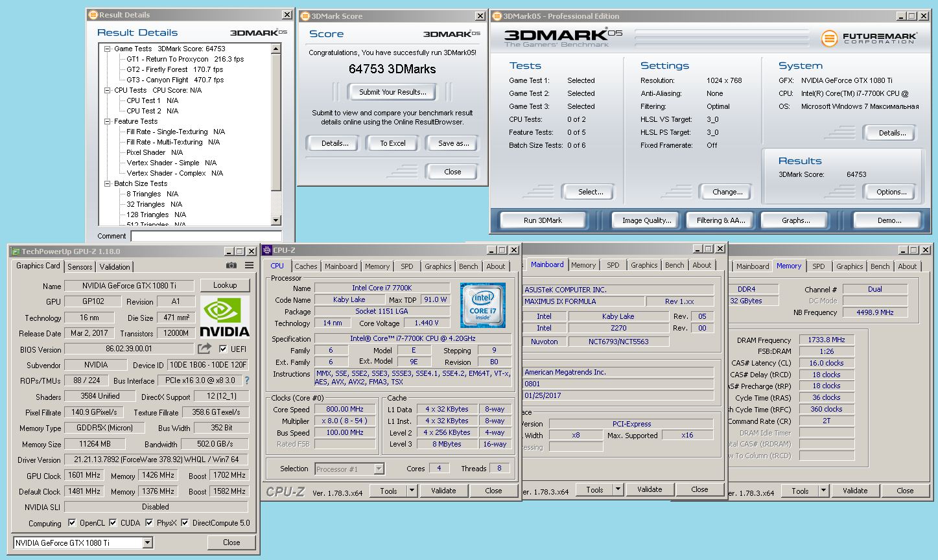Click the Filtering & AA button
The width and height of the screenshot is (938, 560).
(721, 220)
